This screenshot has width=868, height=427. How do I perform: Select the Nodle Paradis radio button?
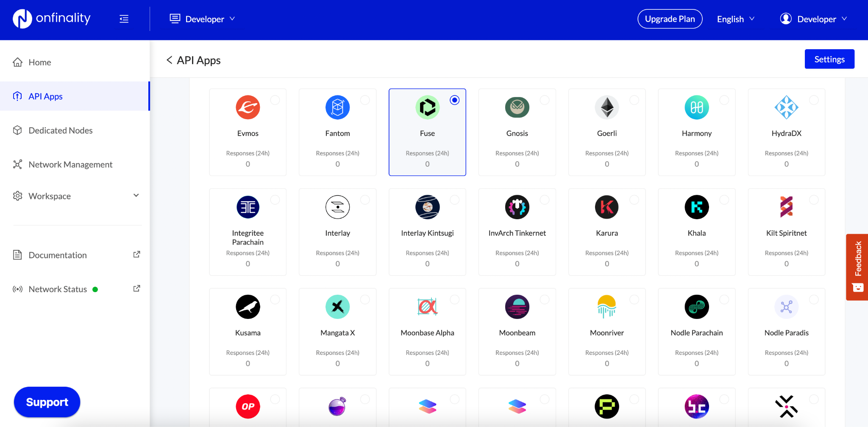[x=814, y=299]
